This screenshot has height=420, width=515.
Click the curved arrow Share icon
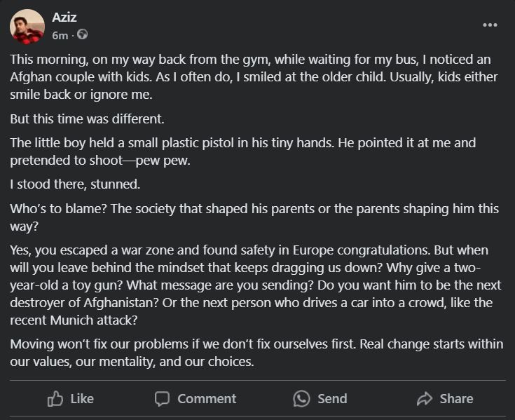tap(425, 399)
